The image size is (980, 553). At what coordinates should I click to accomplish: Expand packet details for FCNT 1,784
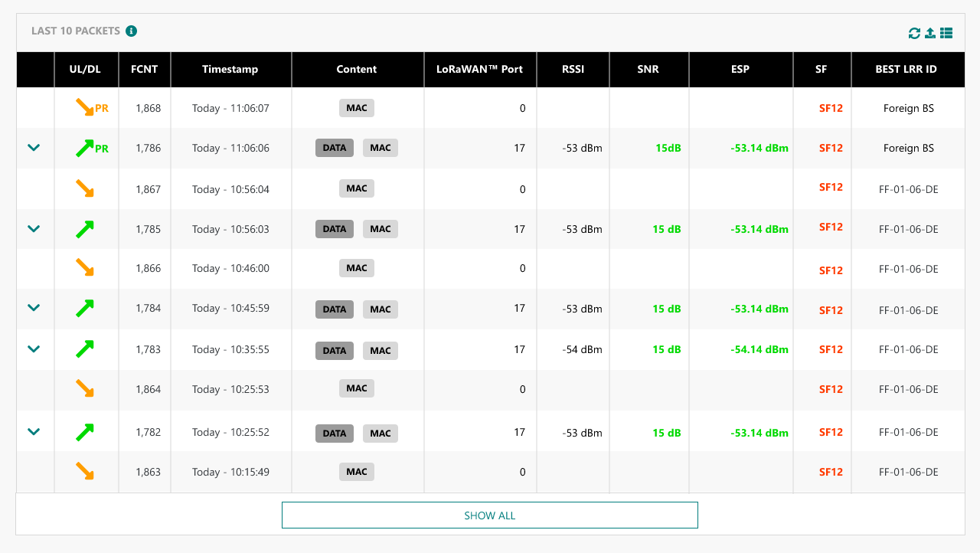click(34, 308)
